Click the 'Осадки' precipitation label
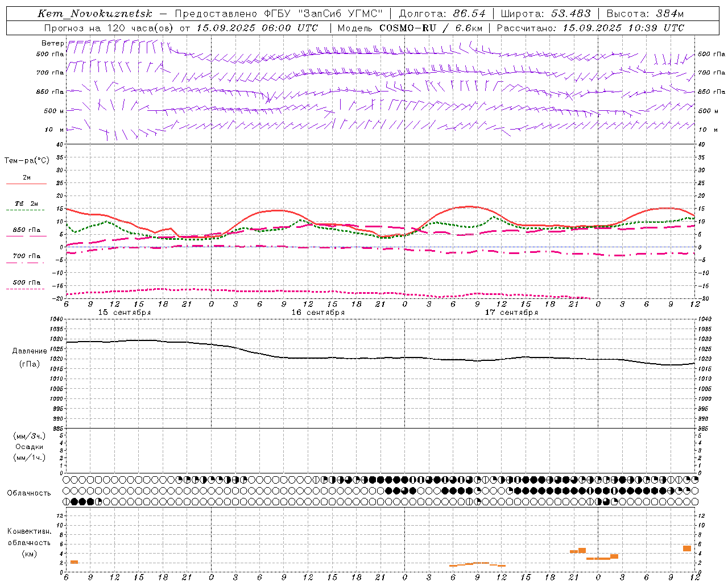This screenshot has height=582, width=728. (x=30, y=447)
